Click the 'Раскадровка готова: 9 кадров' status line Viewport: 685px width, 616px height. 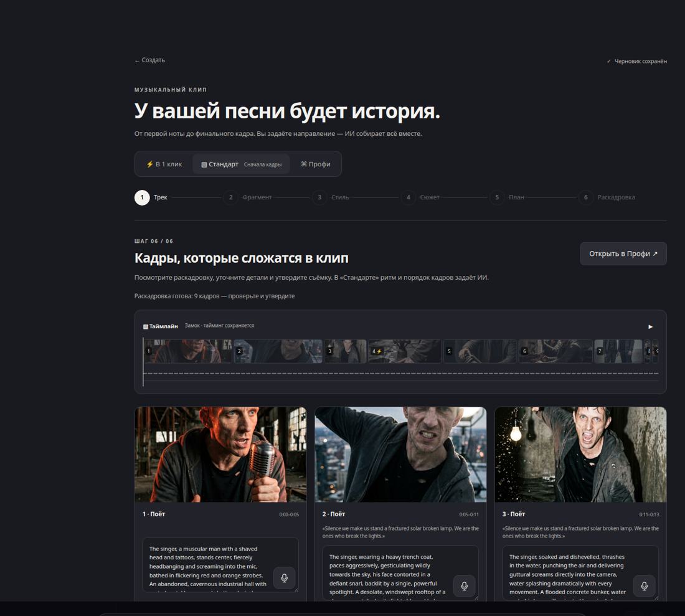point(214,296)
